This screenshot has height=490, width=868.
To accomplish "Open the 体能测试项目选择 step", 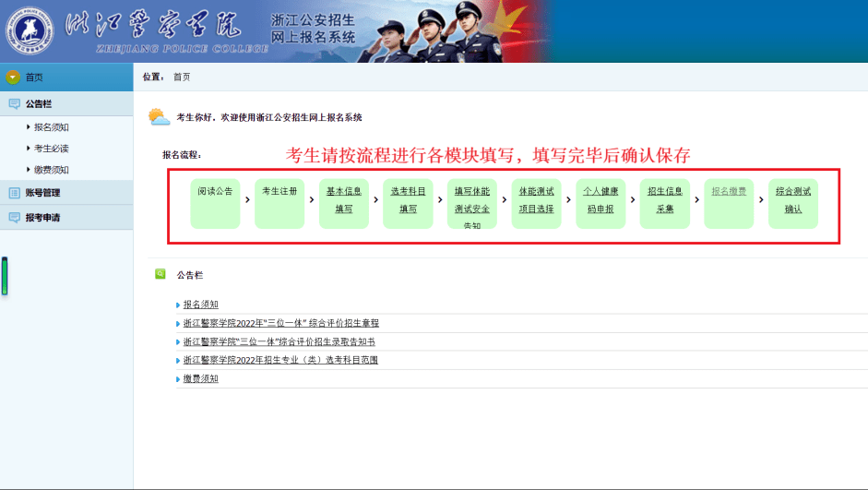I will [x=537, y=203].
